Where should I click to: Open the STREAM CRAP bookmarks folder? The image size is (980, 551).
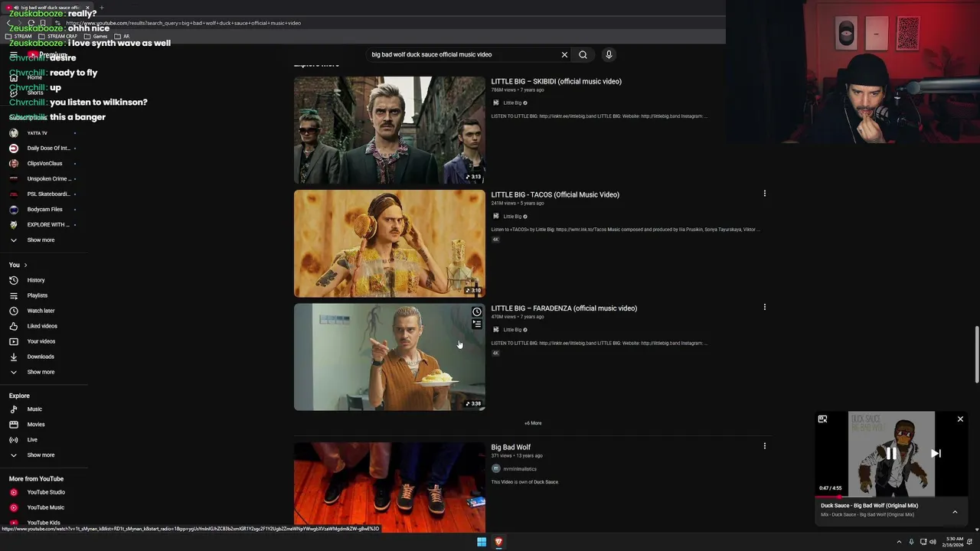(57, 36)
